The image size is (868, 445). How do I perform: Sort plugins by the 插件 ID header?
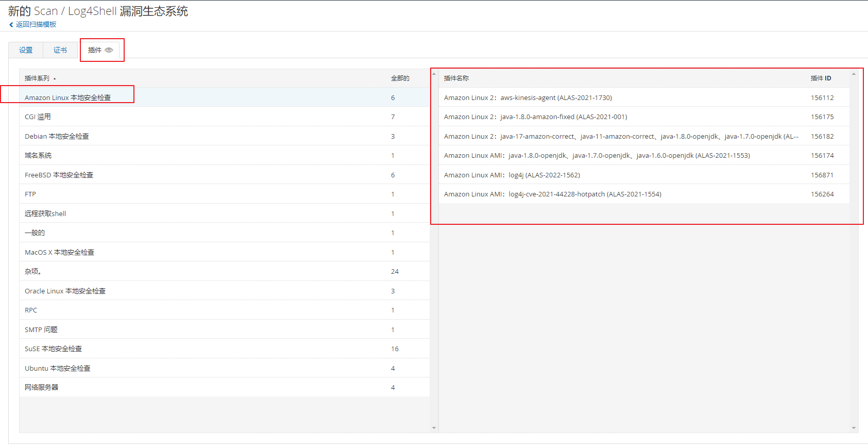point(821,78)
